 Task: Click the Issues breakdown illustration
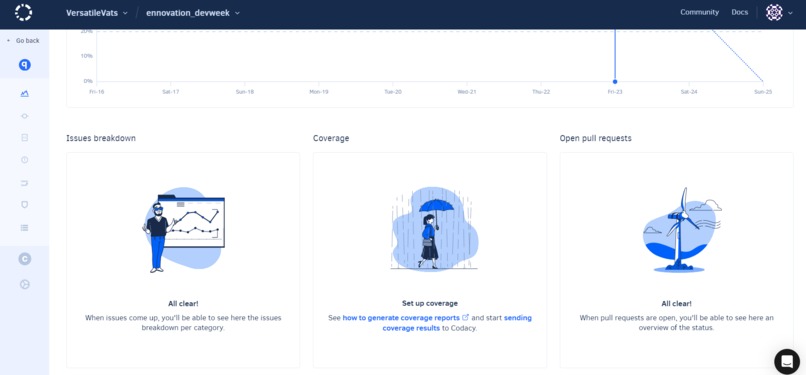[184, 229]
